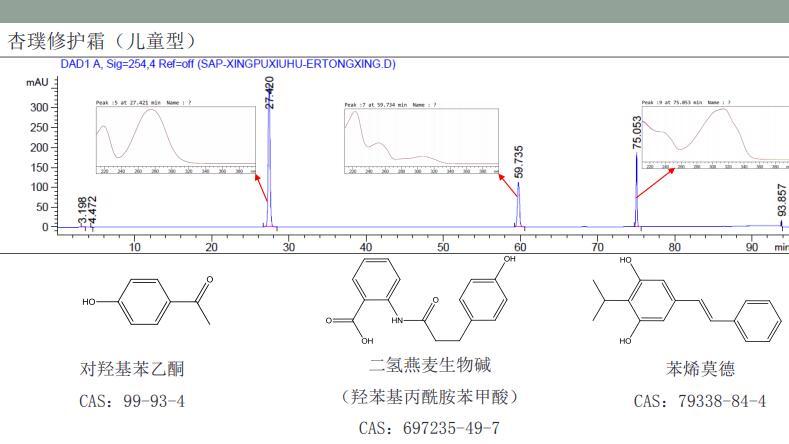Click the text CAS: 697235-49-7
This screenshot has width=789, height=444.
tap(429, 428)
